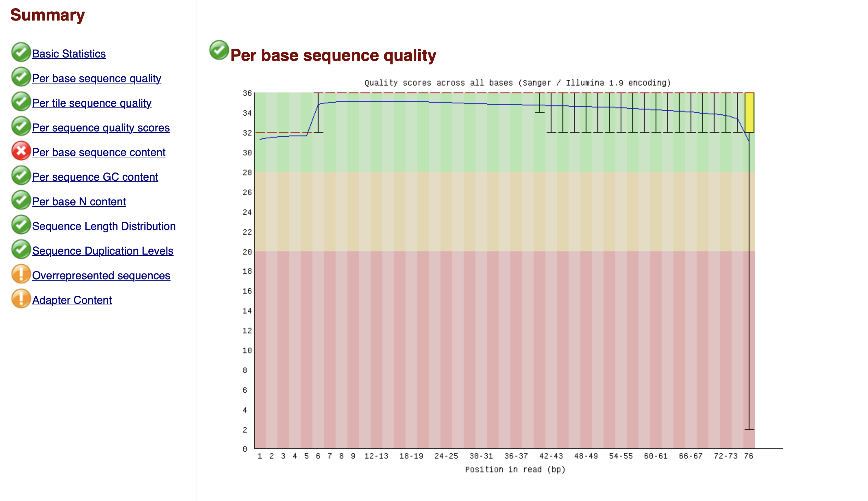Image resolution: width=868 pixels, height=501 pixels.
Task: Click the green tick icon beside Basic Statistics
Action: pyautogui.click(x=20, y=53)
